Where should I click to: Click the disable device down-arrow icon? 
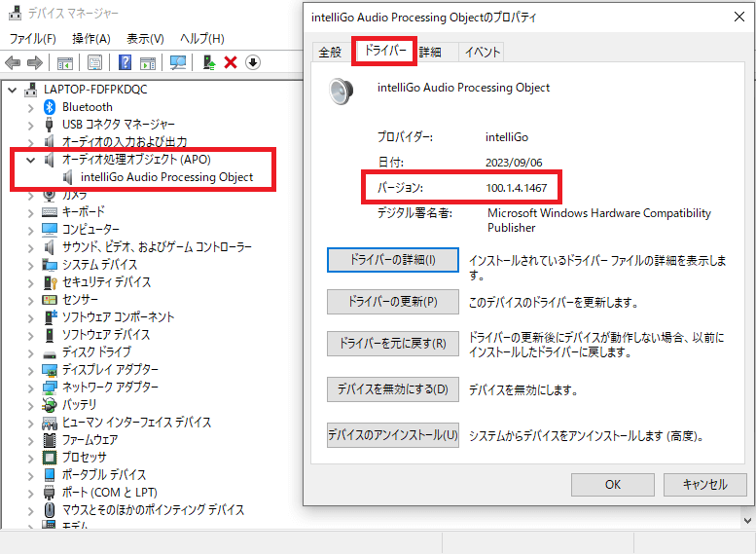pos(253,62)
